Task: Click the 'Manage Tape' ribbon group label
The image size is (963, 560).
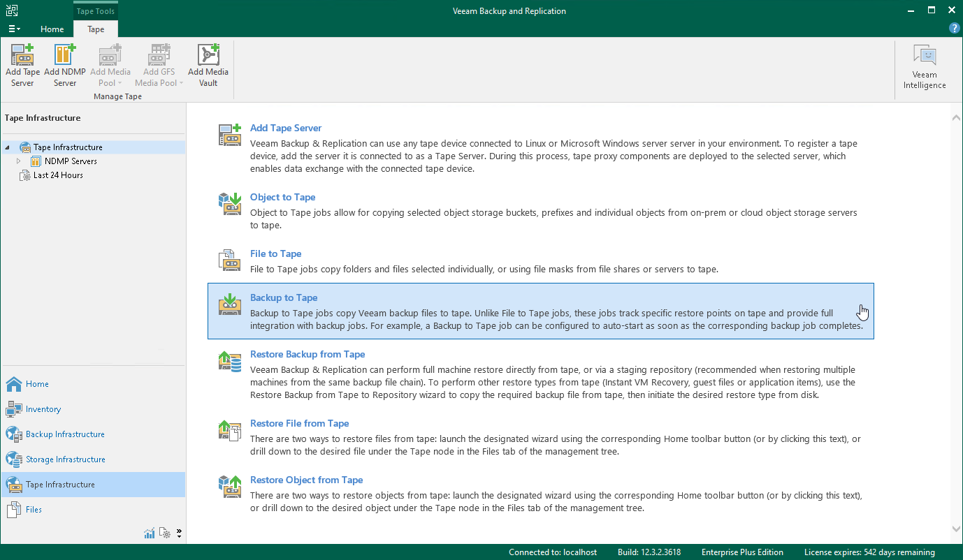Action: [x=117, y=96]
